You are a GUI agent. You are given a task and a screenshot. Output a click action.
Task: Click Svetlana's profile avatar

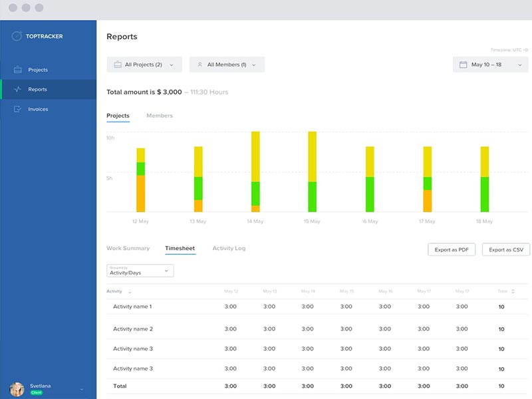[17, 388]
